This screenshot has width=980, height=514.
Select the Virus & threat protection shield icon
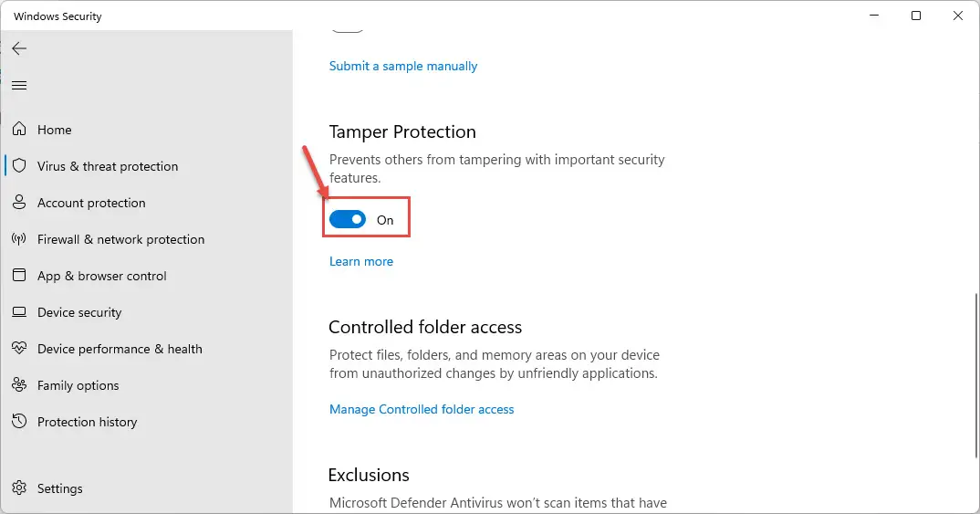click(19, 166)
